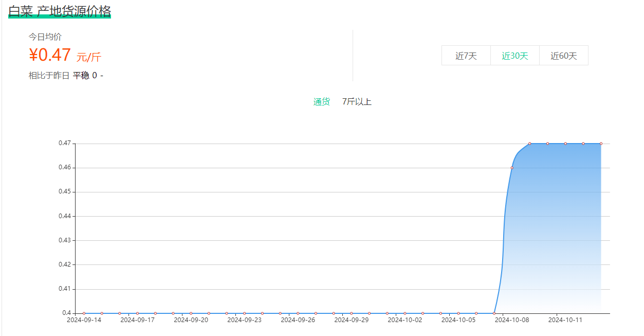644x336 pixels.
Task: Click the 2024-09-14 x-axis label
Action: [84, 320]
